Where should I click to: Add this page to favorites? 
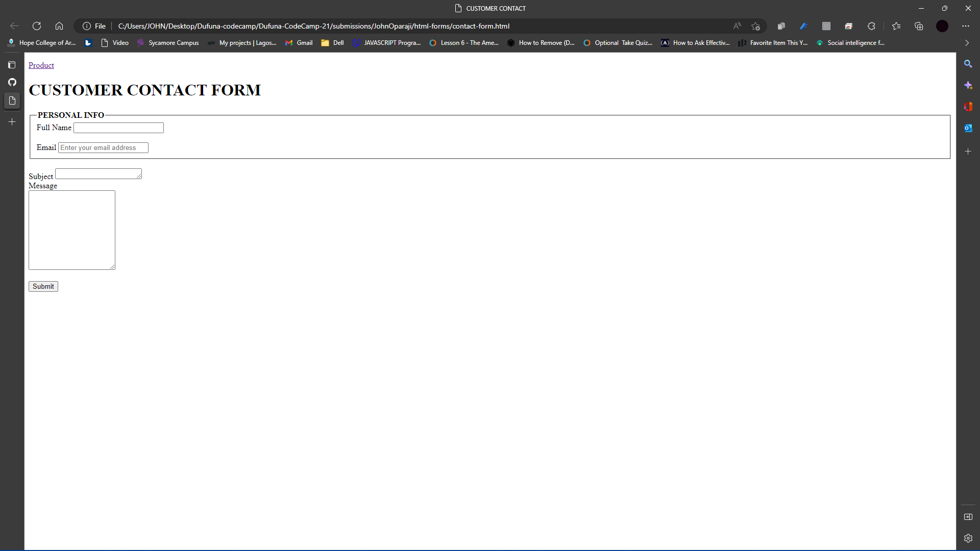pos(756,26)
